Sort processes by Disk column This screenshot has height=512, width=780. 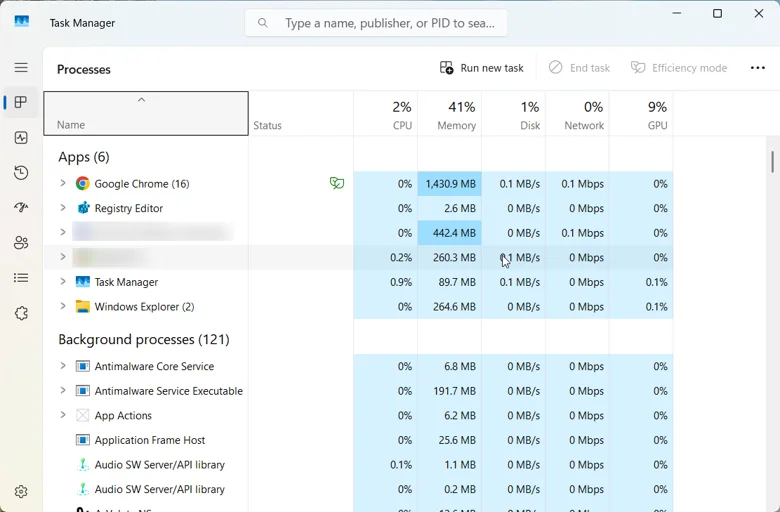(x=513, y=113)
